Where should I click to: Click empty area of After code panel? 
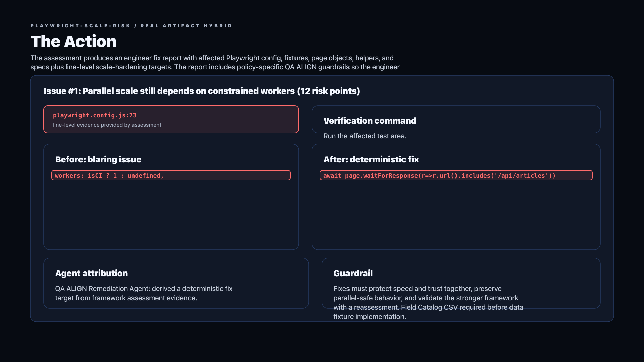point(456,215)
